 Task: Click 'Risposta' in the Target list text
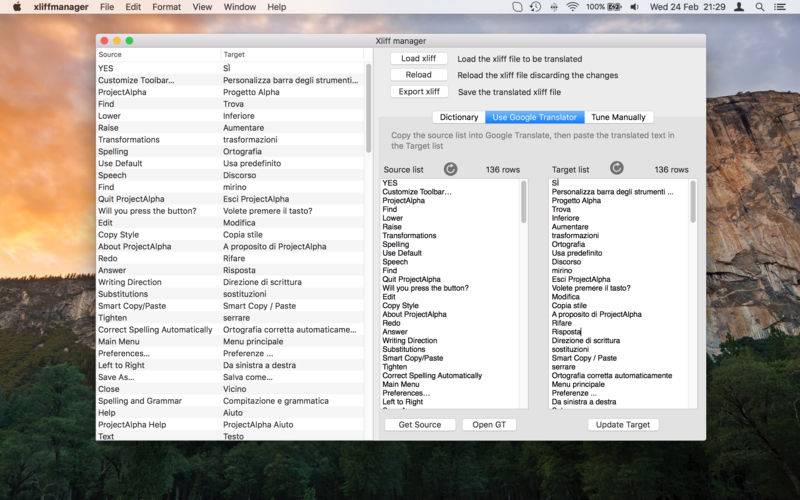point(566,332)
